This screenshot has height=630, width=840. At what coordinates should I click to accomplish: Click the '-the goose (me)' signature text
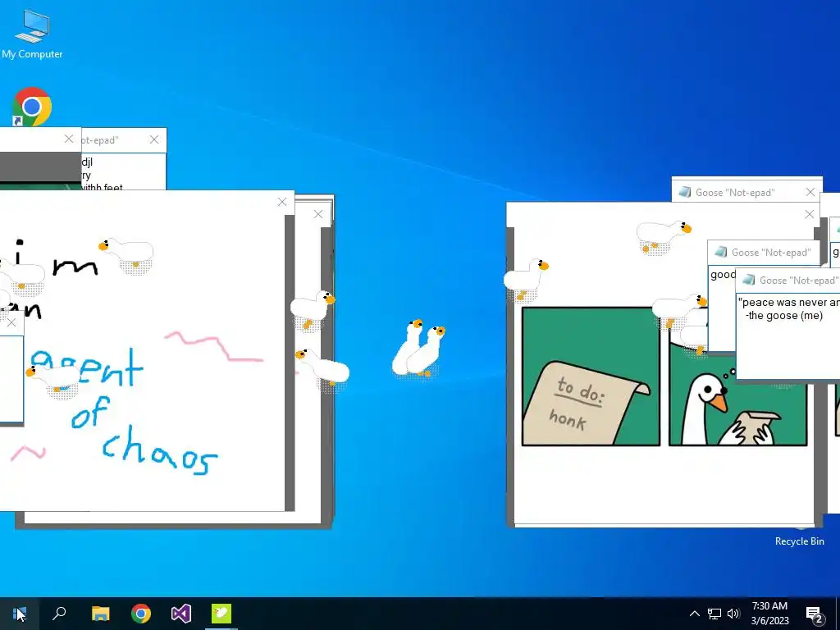[783, 315]
